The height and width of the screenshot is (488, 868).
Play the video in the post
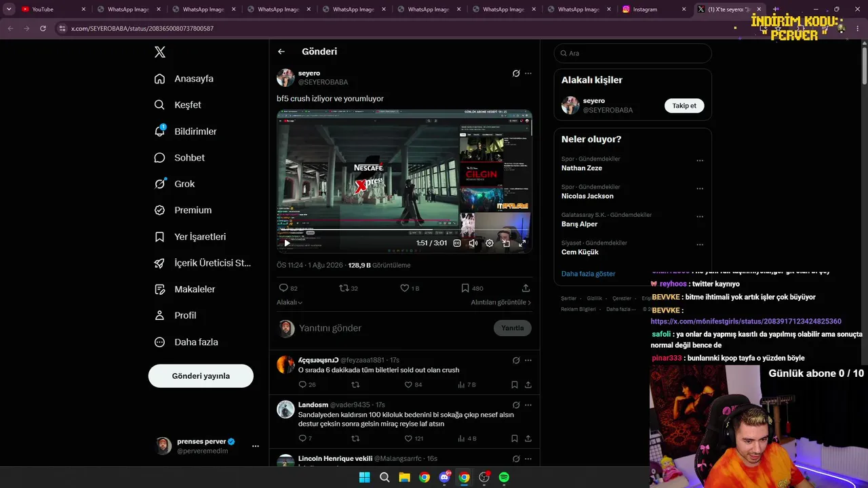coord(287,243)
